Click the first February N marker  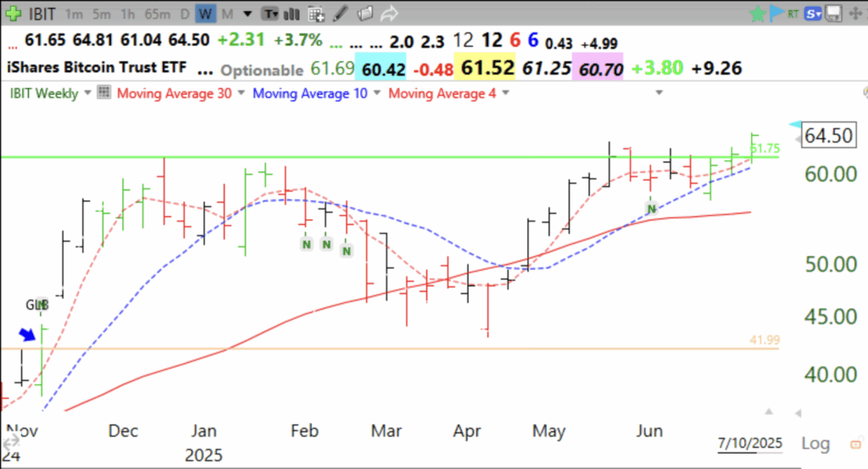click(307, 244)
